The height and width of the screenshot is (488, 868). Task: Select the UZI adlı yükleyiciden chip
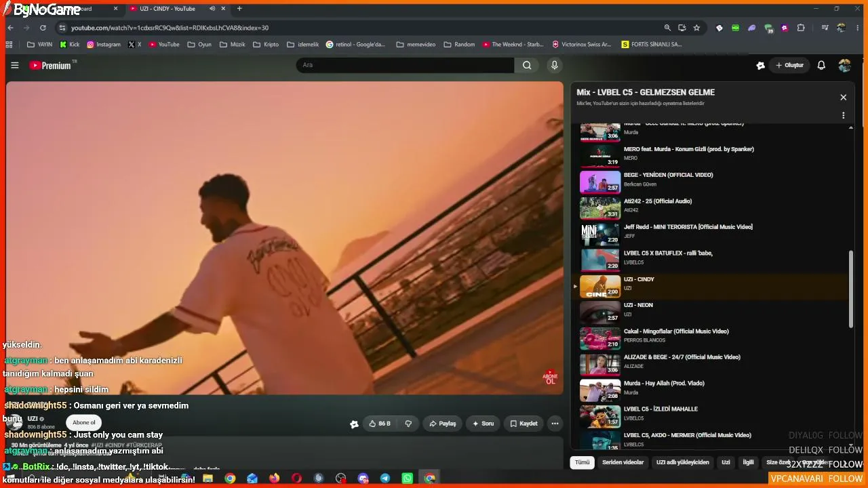point(682,462)
